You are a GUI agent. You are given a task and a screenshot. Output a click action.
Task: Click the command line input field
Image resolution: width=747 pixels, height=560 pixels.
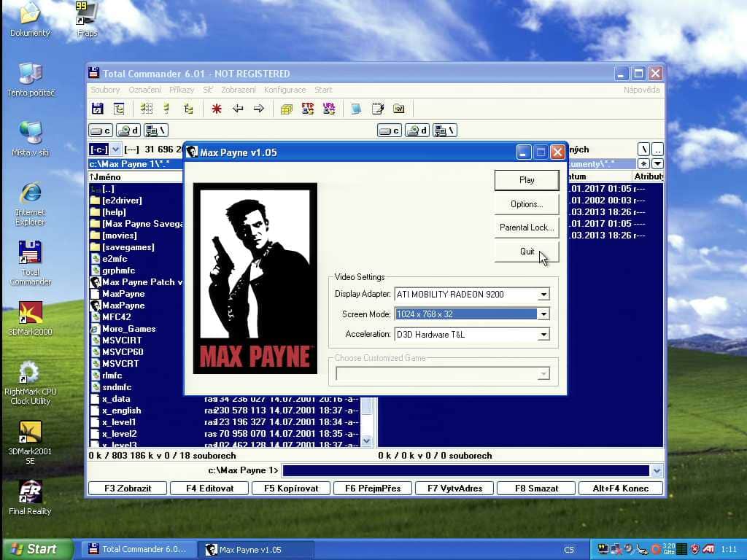[x=466, y=470]
